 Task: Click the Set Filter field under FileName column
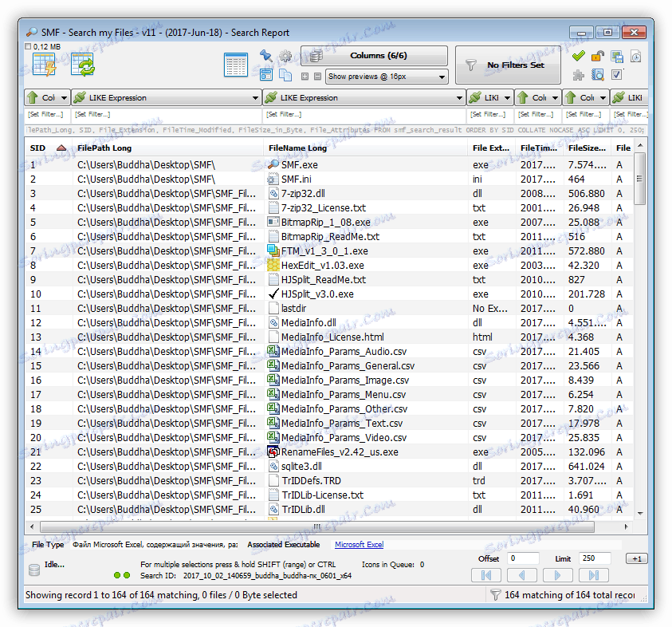click(x=364, y=115)
